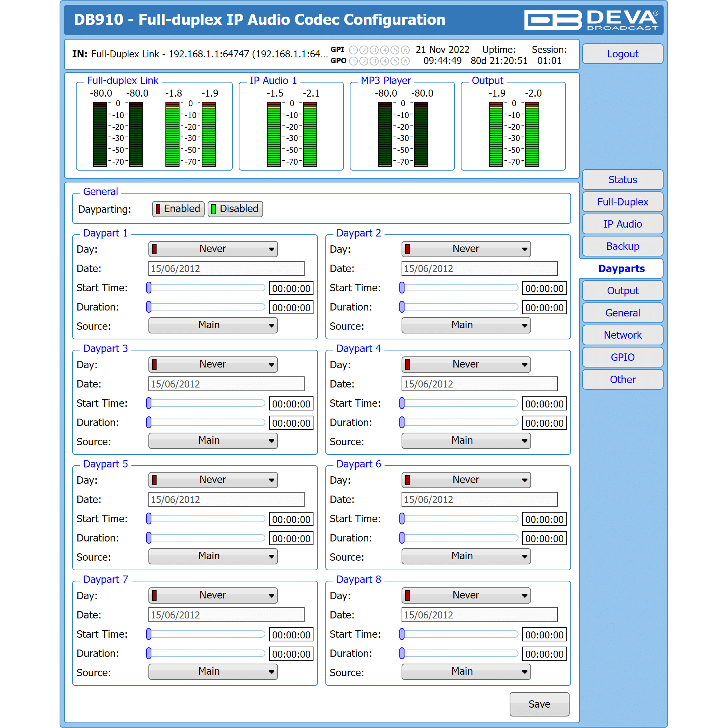Save the daypart settings
The height and width of the screenshot is (728, 728).
(539, 704)
